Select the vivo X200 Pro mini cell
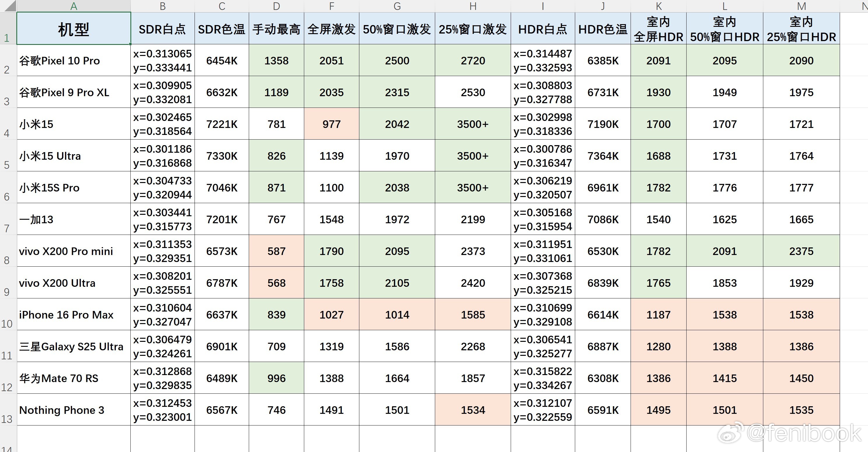 [x=73, y=251]
